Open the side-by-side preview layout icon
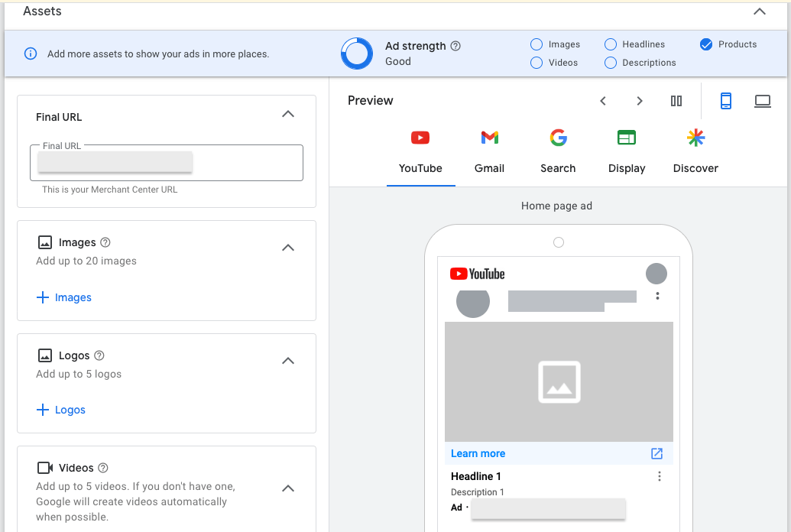Image resolution: width=791 pixels, height=532 pixels. 676,100
